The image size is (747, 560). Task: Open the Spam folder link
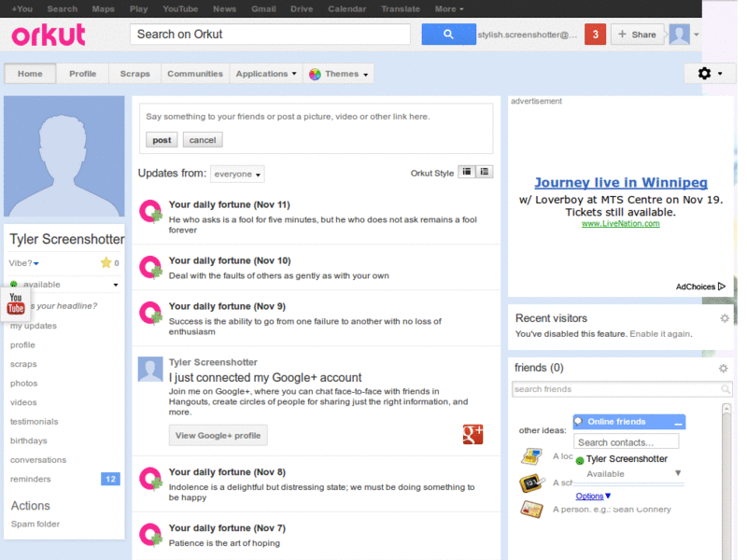coord(35,524)
